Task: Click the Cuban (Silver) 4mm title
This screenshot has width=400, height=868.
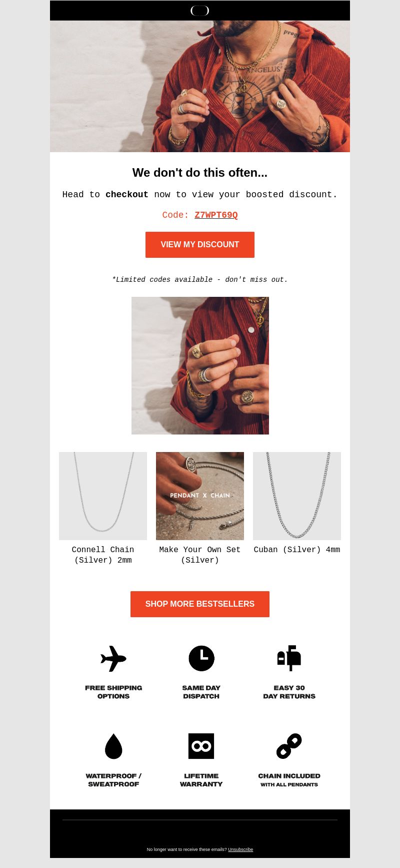Action: [x=297, y=550]
